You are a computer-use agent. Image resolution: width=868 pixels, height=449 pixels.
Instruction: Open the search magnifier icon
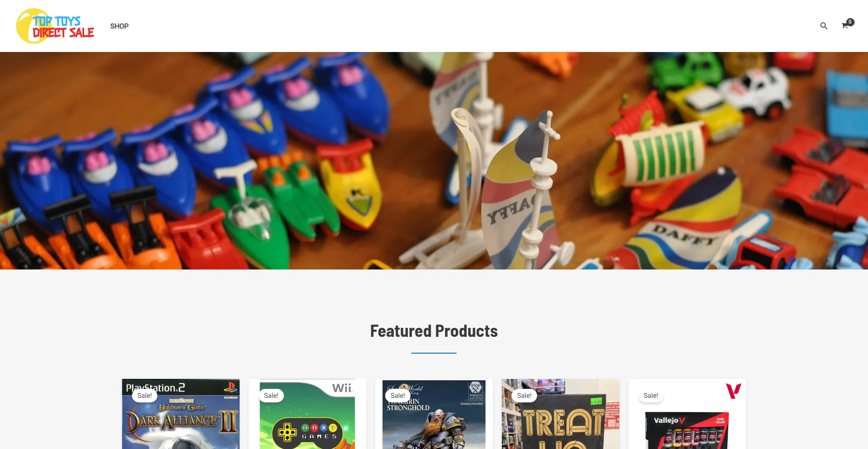tap(824, 26)
